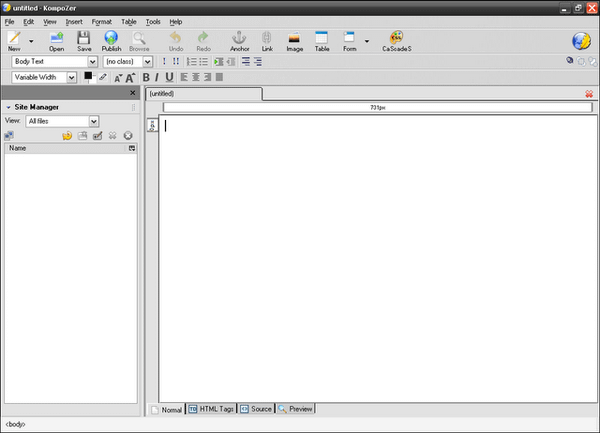Toggle Bold formatting
Screen dimensions: 600x433
146,77
